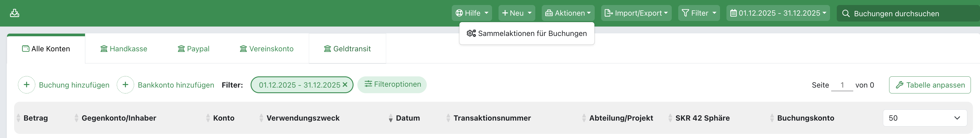Sort the Transaktionsnummer column
The height and width of the screenshot is (138, 980).
[448, 118]
